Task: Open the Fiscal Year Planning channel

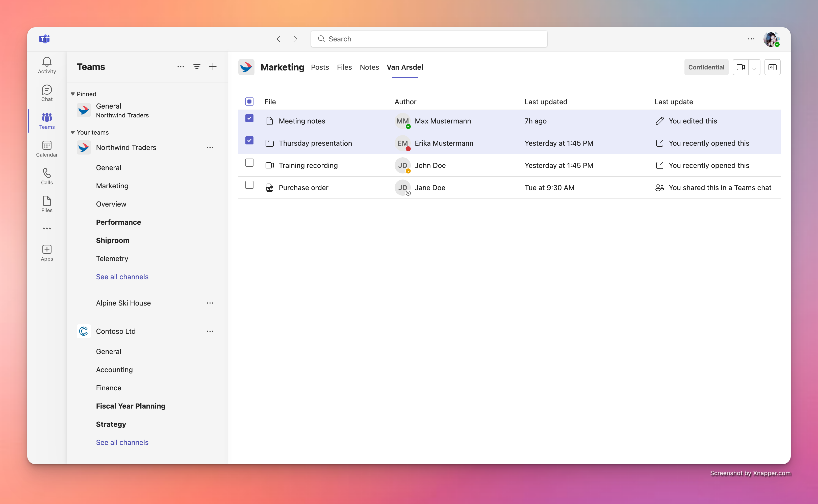Action: 131,406
